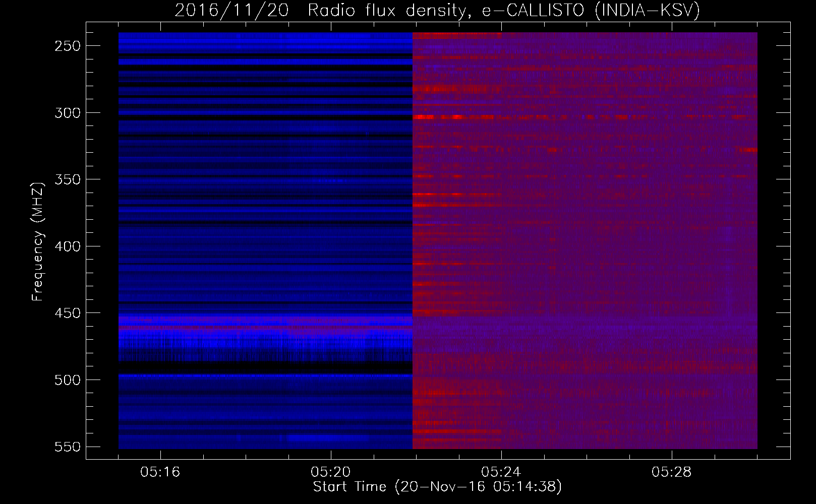
Task: Click the 05:20 time tick label
Action: click(331, 472)
